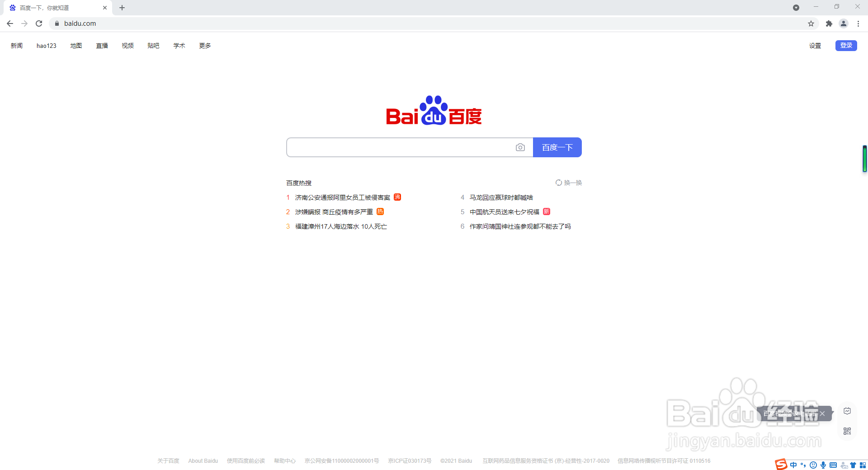This screenshot has height=470, width=868.
Task: Click Sogou microphone voice input icon
Action: click(x=823, y=465)
